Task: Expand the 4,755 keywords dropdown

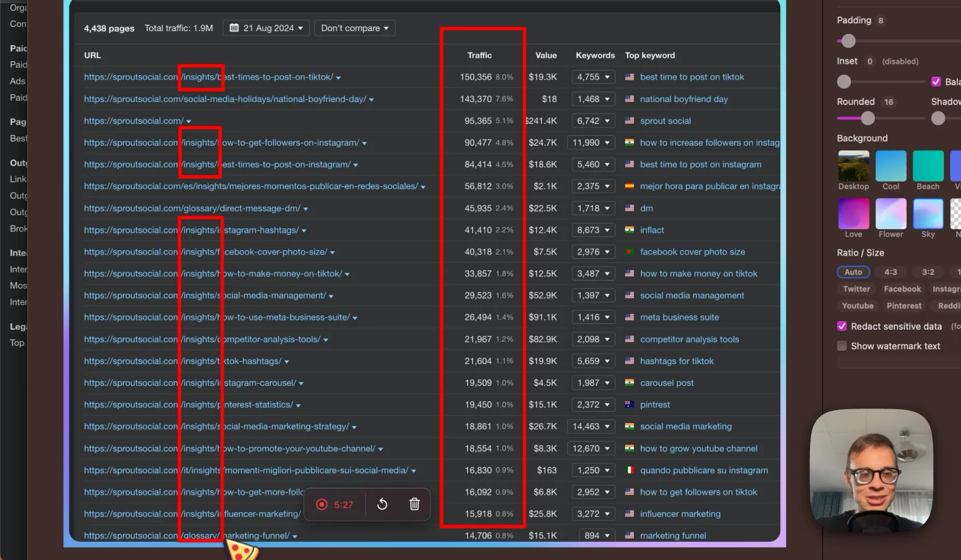Action: click(x=594, y=77)
